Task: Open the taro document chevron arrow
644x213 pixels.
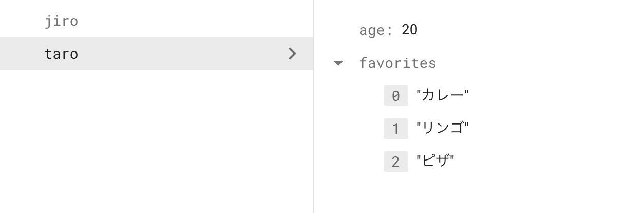Action: (x=292, y=54)
